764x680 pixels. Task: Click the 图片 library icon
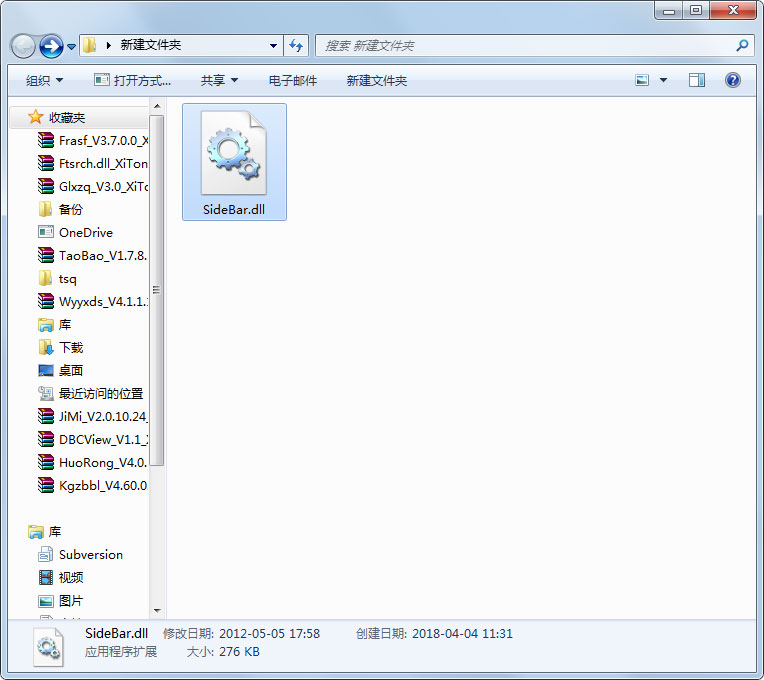click(46, 601)
